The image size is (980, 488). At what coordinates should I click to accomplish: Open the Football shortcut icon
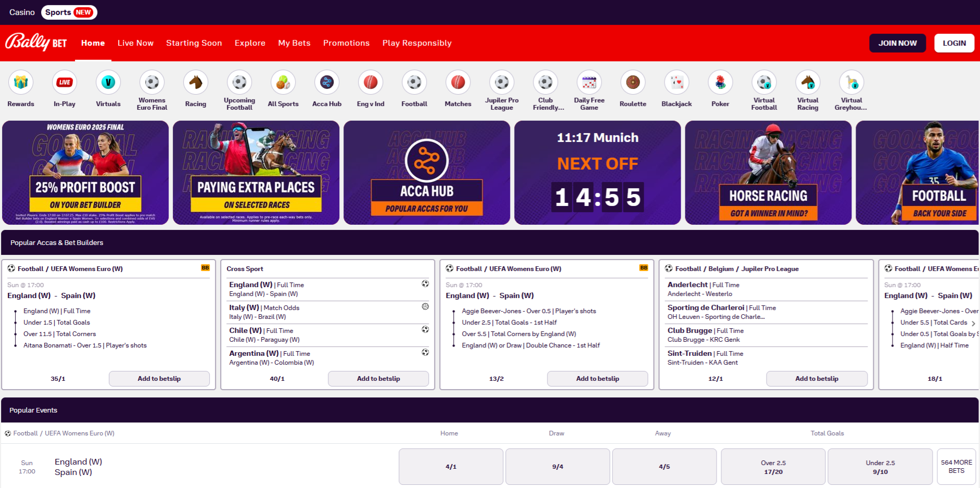[414, 82]
